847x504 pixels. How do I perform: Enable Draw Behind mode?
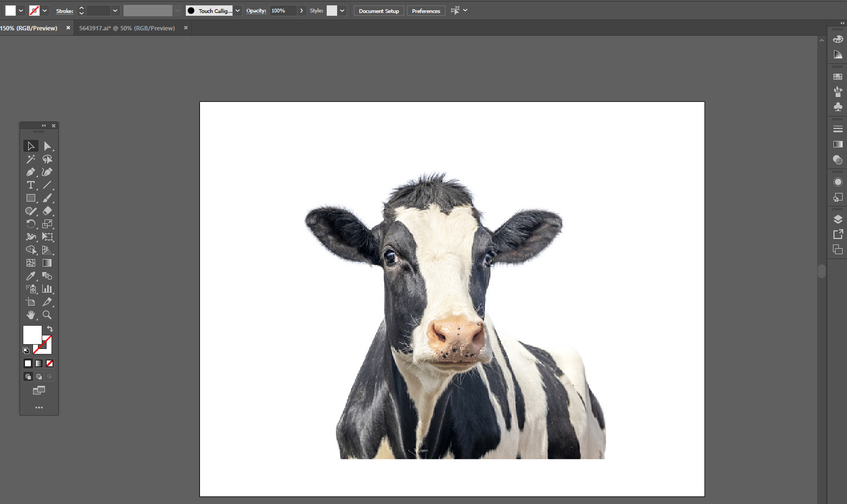click(x=39, y=377)
